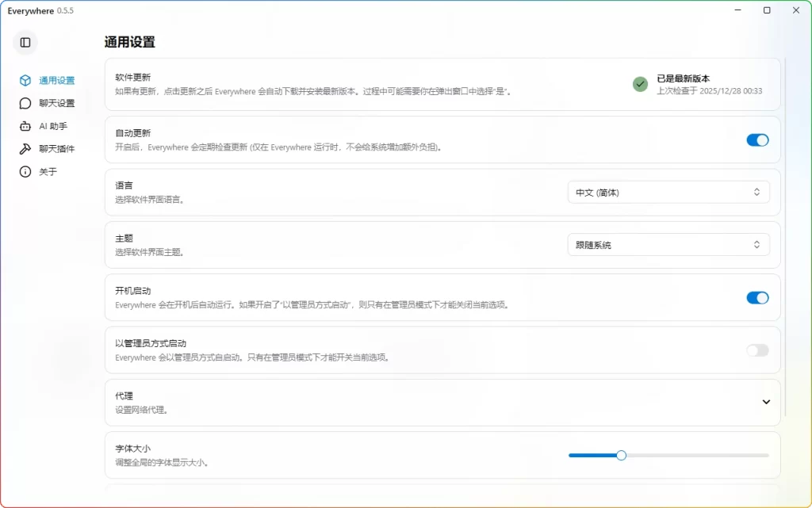Toggle off 自动更新
812x508 pixels.
pos(757,139)
